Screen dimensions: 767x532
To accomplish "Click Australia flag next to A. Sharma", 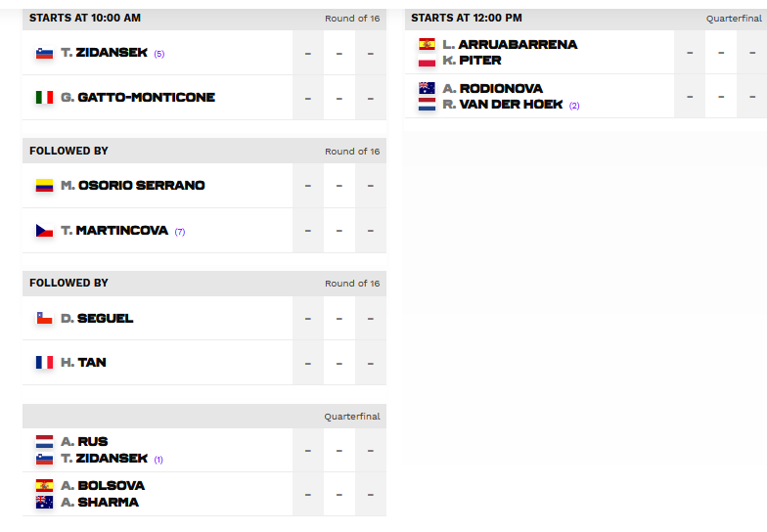I will [x=45, y=503].
